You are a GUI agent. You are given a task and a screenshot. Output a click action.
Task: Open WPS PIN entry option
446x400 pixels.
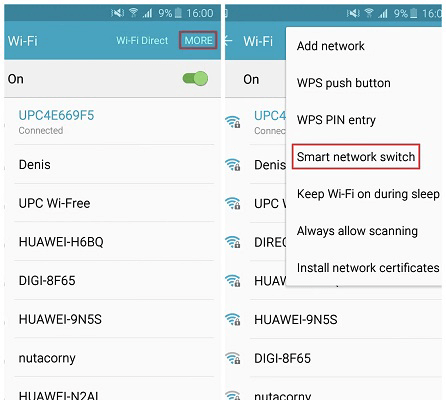336,120
